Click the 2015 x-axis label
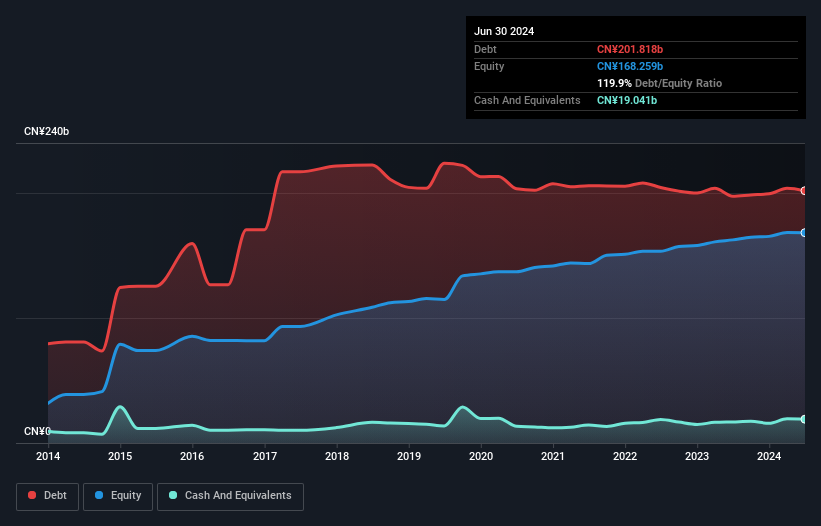Viewport: 821px width, 526px height. pyautogui.click(x=120, y=456)
